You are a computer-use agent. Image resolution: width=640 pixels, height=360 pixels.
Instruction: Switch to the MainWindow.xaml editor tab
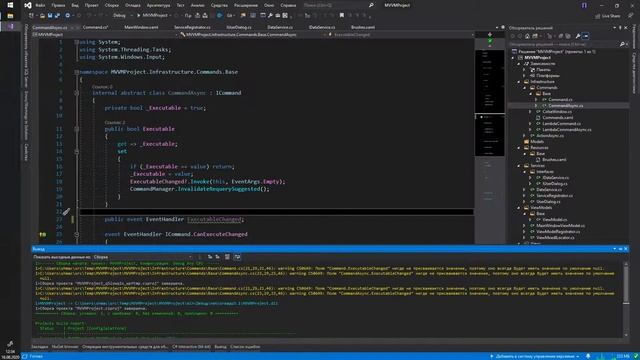[x=141, y=27]
